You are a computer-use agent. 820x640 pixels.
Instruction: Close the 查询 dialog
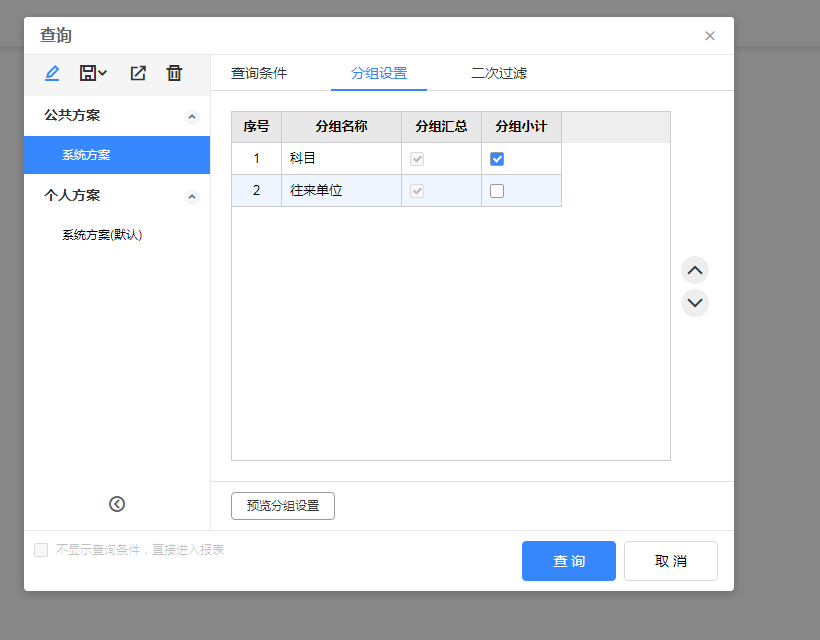710,36
